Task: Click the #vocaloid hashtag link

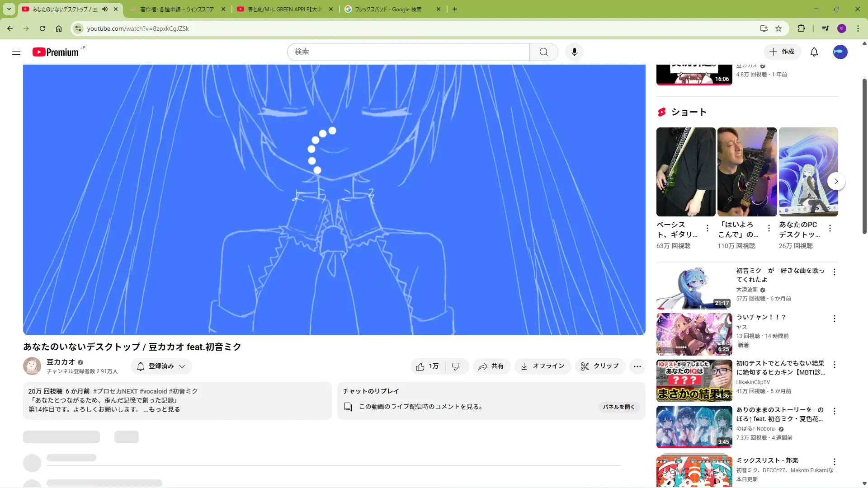Action: (x=153, y=391)
